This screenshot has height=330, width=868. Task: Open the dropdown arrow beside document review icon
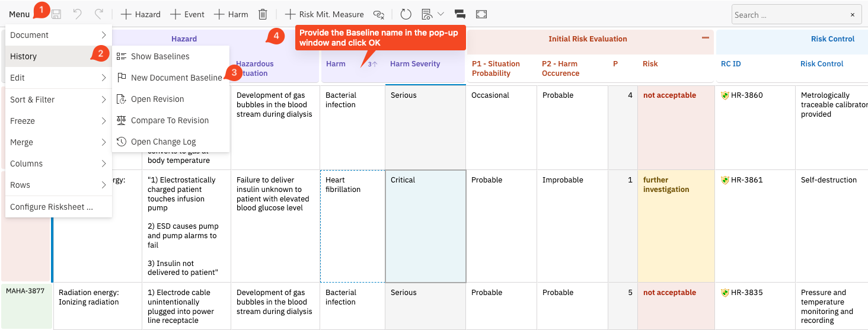pyautogui.click(x=441, y=14)
